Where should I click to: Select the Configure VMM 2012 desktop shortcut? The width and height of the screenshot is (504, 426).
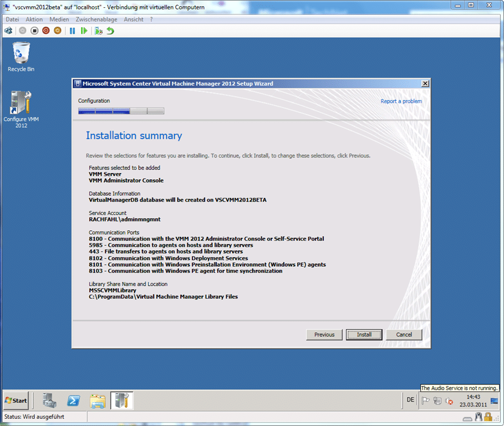tap(21, 110)
